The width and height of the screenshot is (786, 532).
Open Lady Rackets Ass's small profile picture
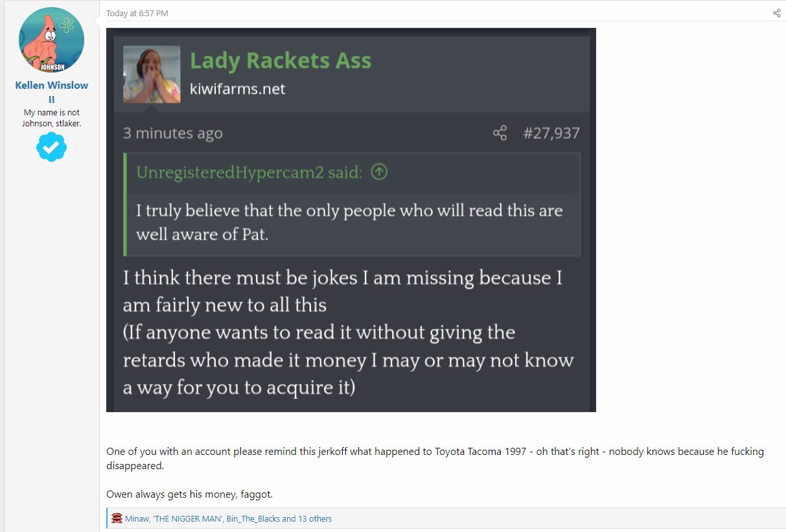(152, 75)
